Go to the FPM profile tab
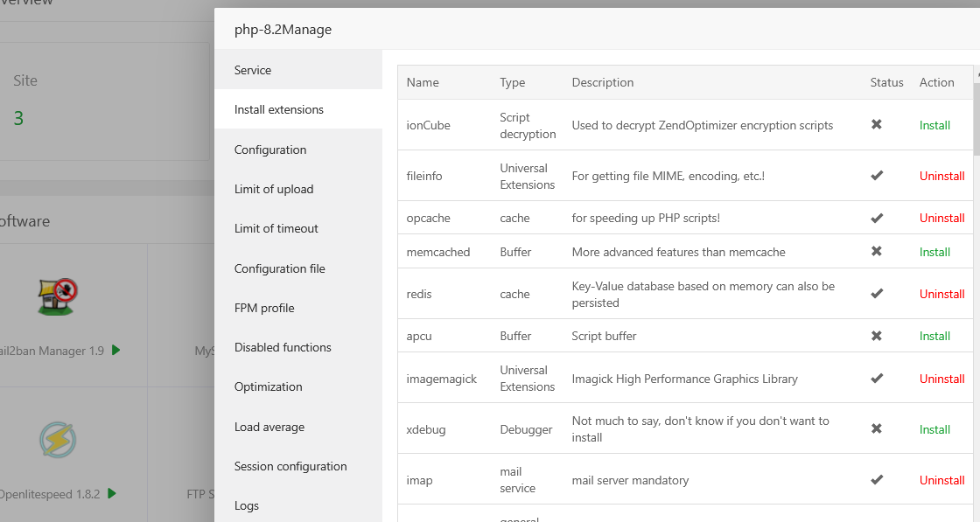 (x=264, y=308)
